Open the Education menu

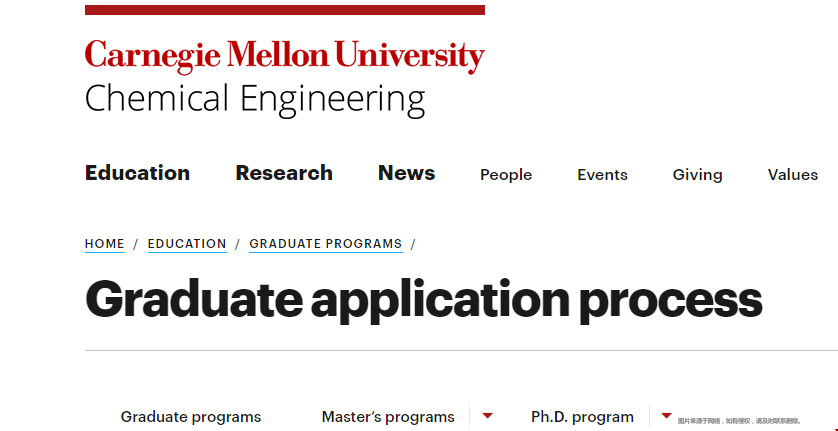pyautogui.click(x=137, y=173)
